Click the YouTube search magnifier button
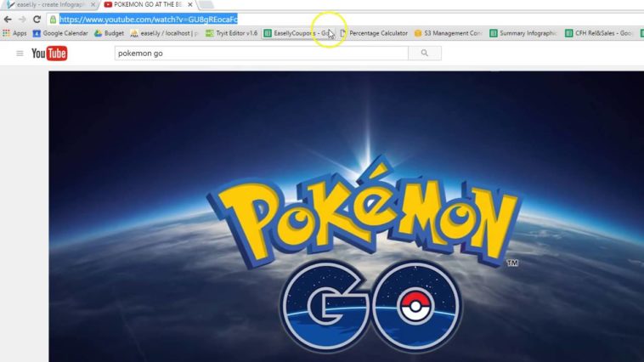Screen dimensions: 644x362 [x=425, y=54]
